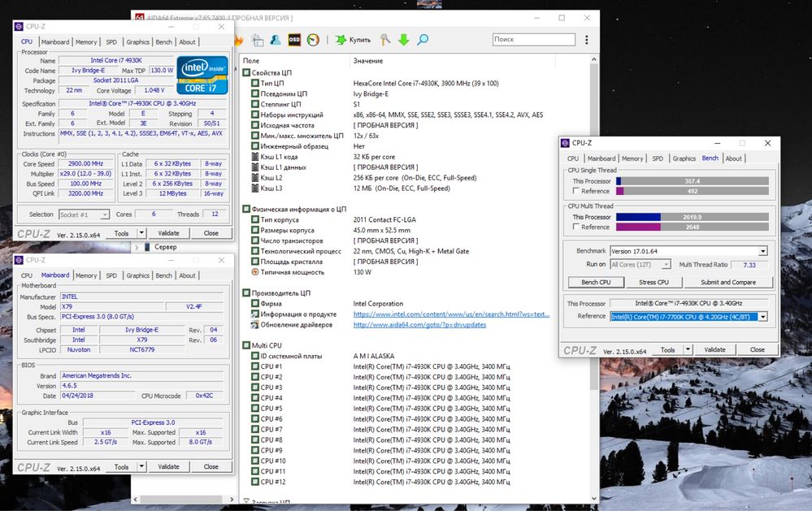Image resolution: width=812 pixels, height=511 pixels.
Task: Click Close in the Mainboard CPU-Z window
Action: pos(211,466)
